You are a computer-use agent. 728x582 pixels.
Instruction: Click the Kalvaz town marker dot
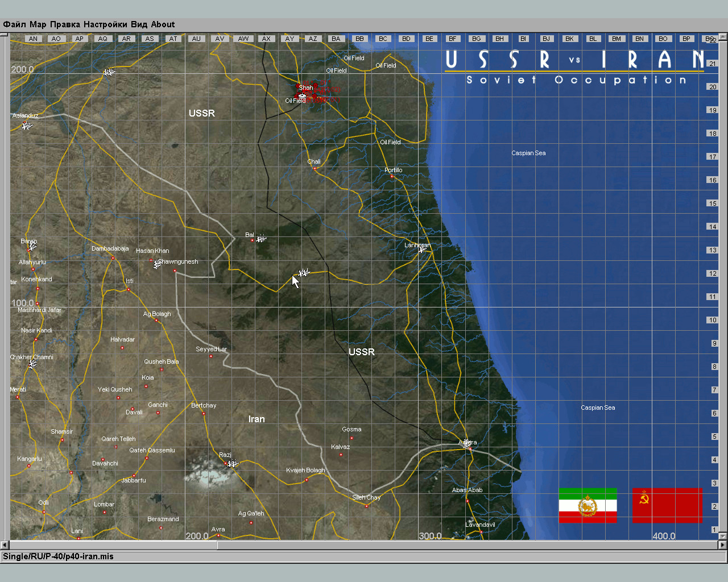click(341, 455)
